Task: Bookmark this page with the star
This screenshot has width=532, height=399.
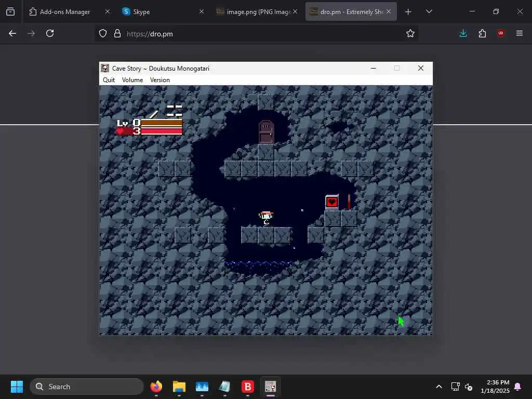Action: click(410, 33)
